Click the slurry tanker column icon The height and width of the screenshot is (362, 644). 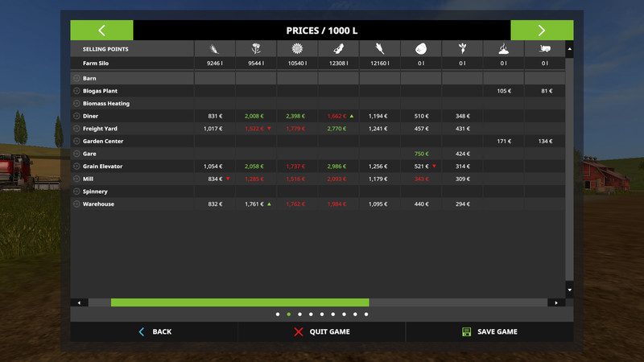tap(545, 49)
